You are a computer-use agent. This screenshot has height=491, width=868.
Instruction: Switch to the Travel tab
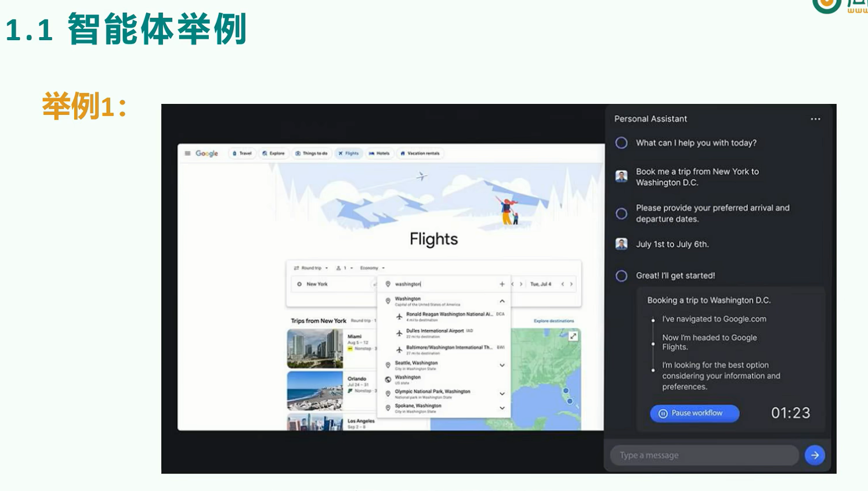[242, 153]
